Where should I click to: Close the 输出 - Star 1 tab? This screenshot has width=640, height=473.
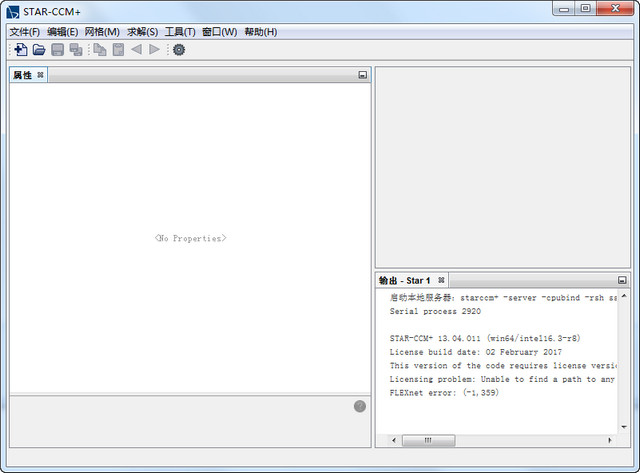click(x=441, y=280)
